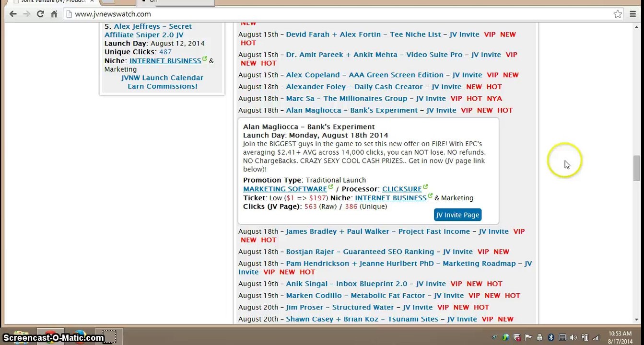Reload the jvnewswatch page

tap(40, 14)
